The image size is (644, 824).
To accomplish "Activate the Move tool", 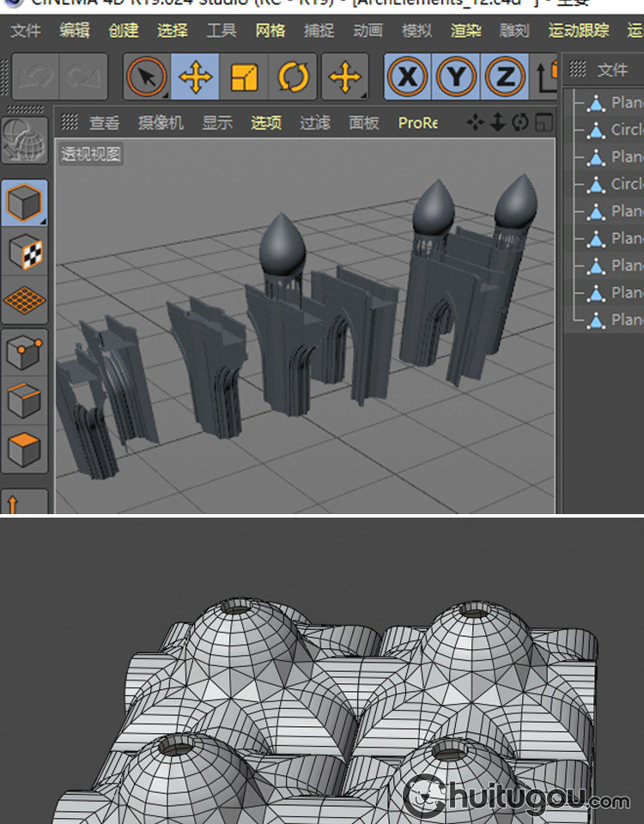I will tap(195, 76).
